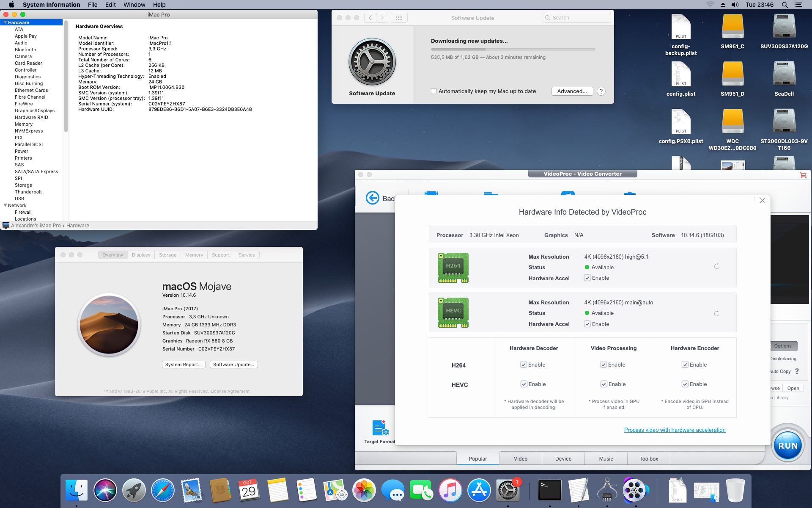Refresh the HEVC hardware status
The image size is (812, 508).
point(717,314)
